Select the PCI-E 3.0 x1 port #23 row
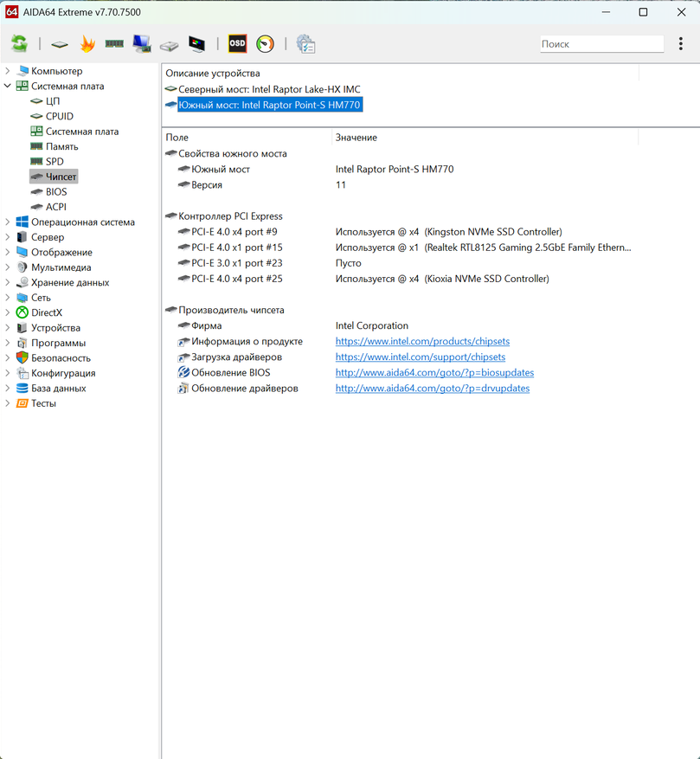700x759 pixels. [237, 263]
